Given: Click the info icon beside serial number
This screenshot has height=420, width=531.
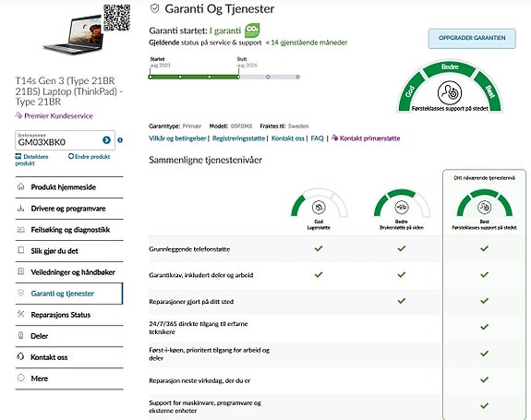Looking at the screenshot, I should click(x=120, y=140).
